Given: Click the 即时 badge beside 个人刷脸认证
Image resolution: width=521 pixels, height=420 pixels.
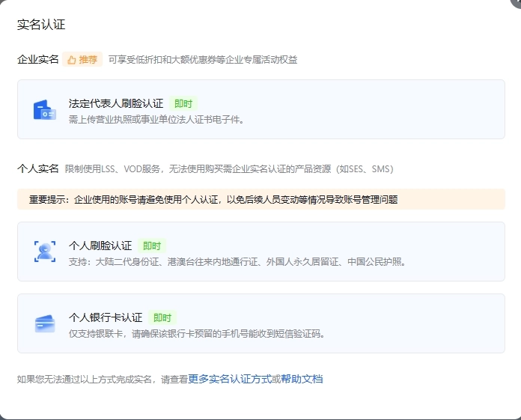Looking at the screenshot, I should tap(152, 246).
